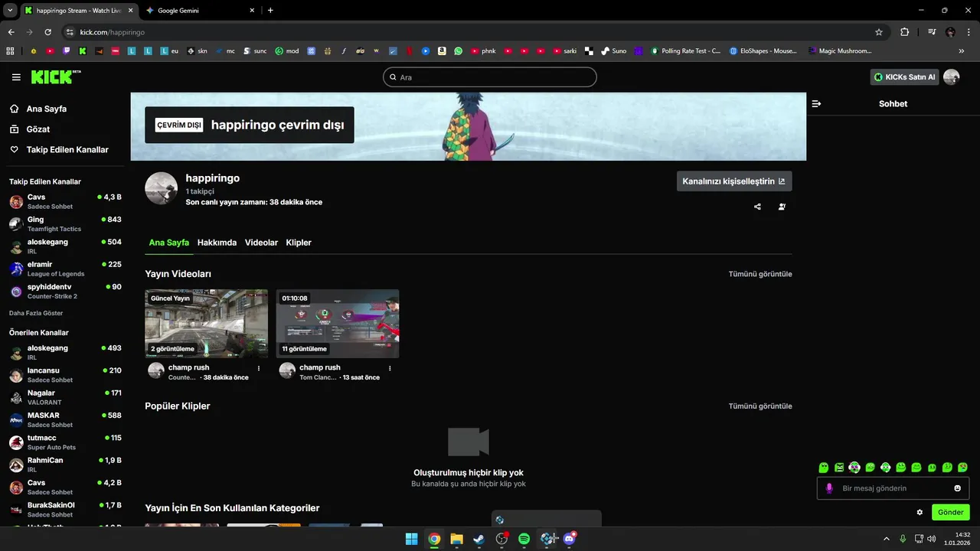Switch to the Videolar tab
The width and height of the screenshot is (980, 551).
[x=261, y=243]
